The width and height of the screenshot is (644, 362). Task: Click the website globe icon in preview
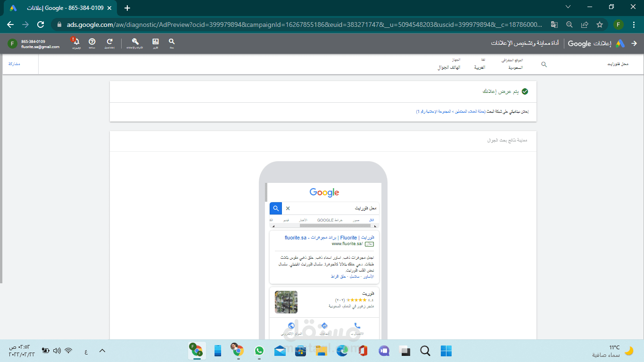(291, 326)
